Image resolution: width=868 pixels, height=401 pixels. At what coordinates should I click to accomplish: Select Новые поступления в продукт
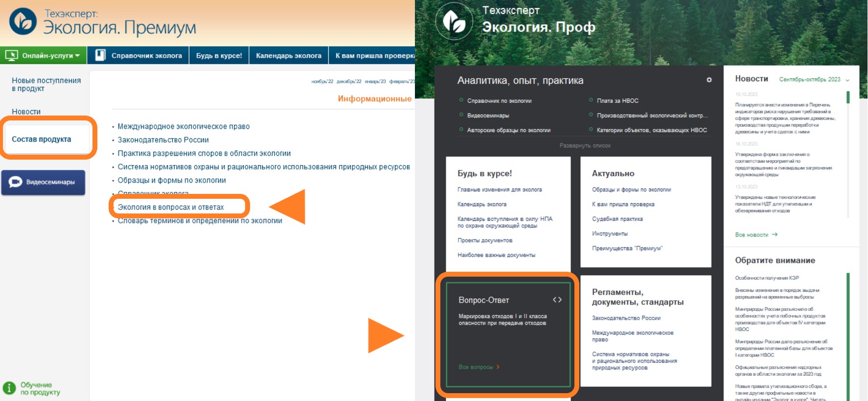click(x=46, y=84)
